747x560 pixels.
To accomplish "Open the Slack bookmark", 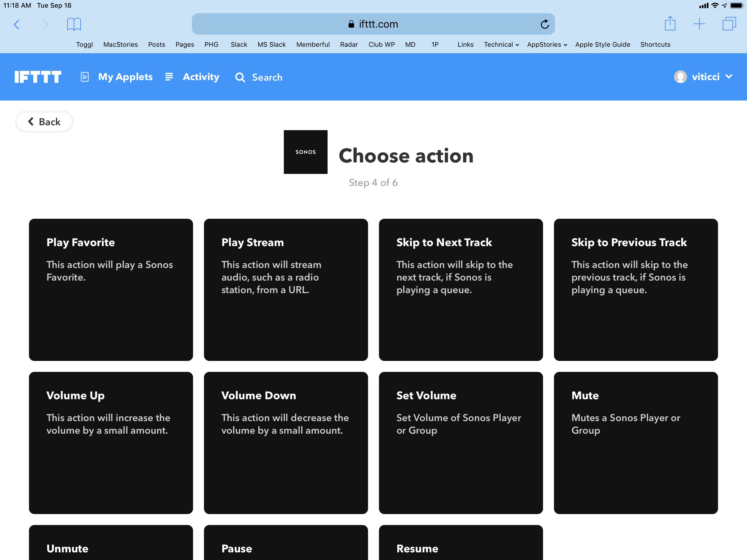I will [x=239, y=45].
